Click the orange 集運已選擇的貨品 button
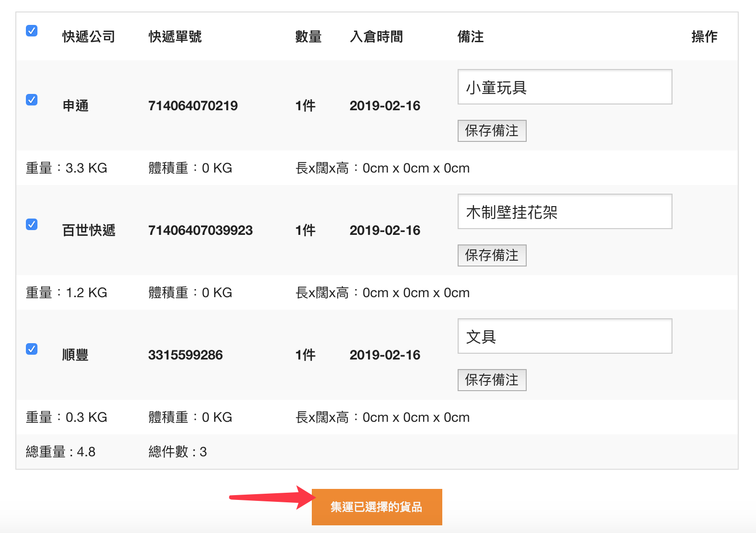Image resolution: width=756 pixels, height=533 pixels. (x=377, y=507)
